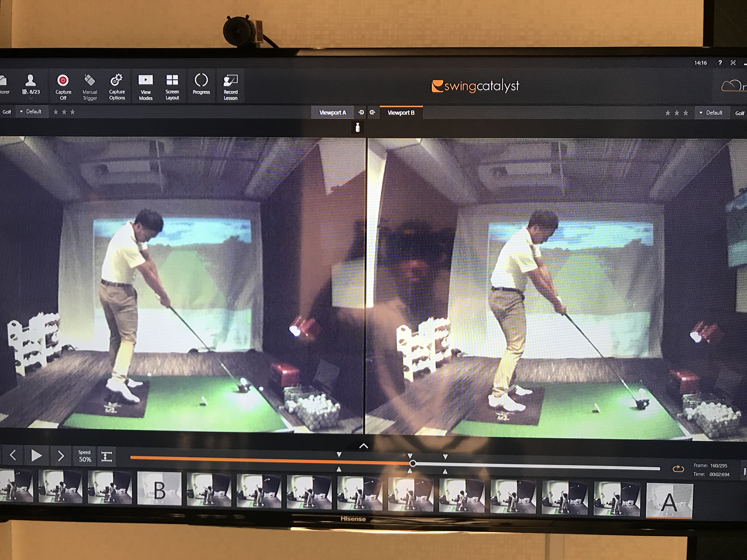
Task: Rate left video with third star
Action: [x=72, y=112]
